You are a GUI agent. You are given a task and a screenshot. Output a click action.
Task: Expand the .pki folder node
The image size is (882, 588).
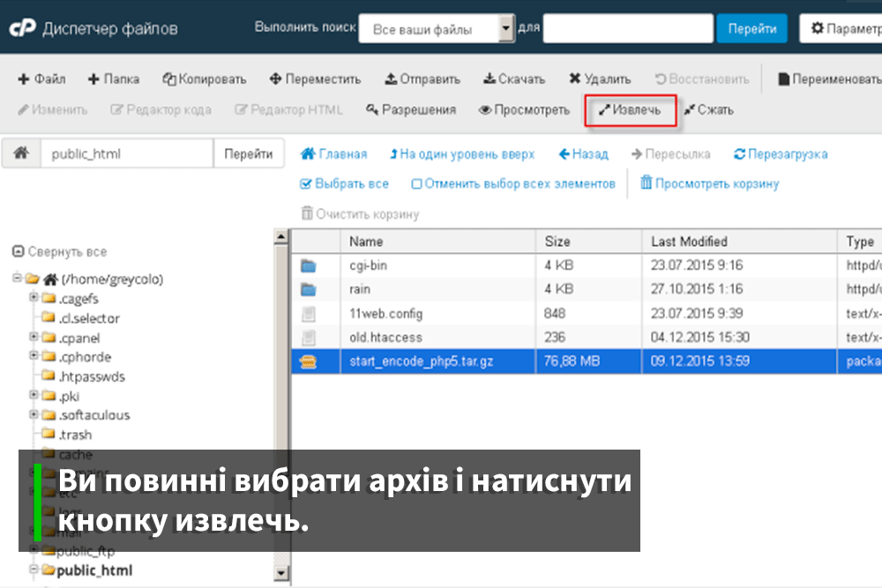pos(34,395)
